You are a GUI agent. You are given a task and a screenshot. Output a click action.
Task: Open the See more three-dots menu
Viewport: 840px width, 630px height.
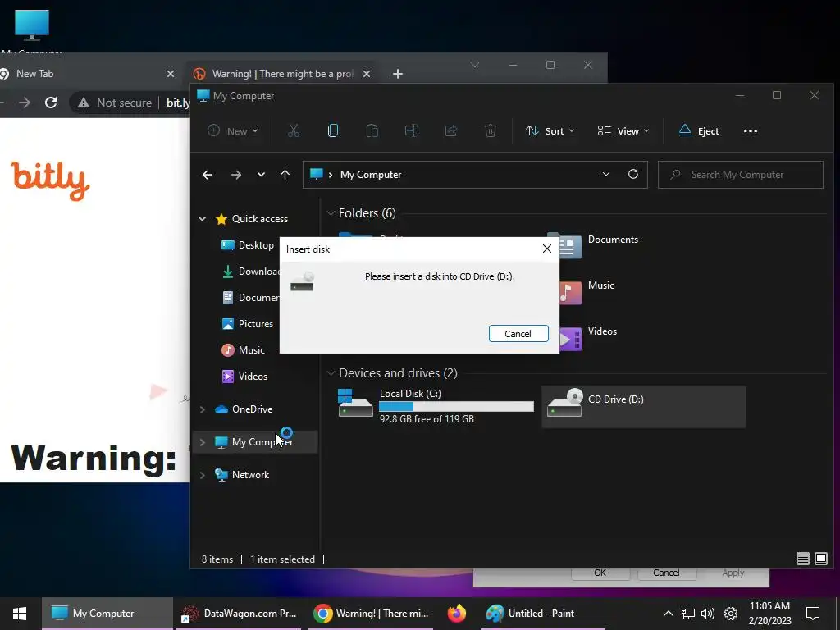tap(751, 130)
